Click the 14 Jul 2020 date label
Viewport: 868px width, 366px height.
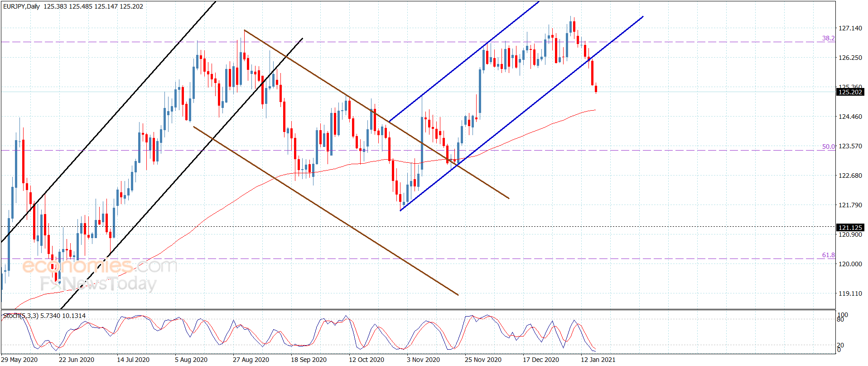[133, 360]
